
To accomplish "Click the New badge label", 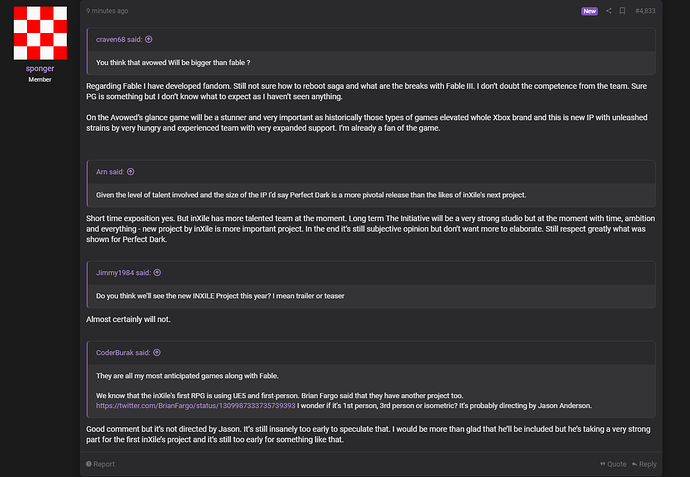I will pos(589,11).
